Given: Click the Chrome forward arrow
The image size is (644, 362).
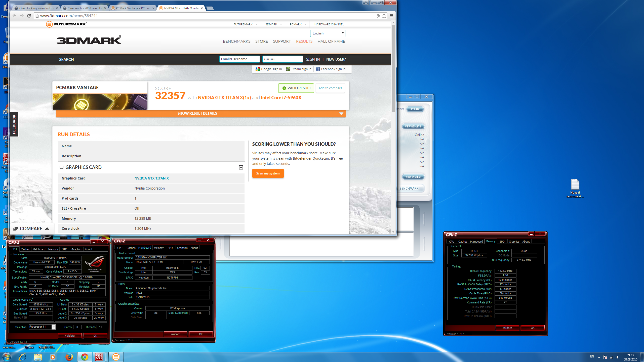Looking at the screenshot, I should 22,16.
